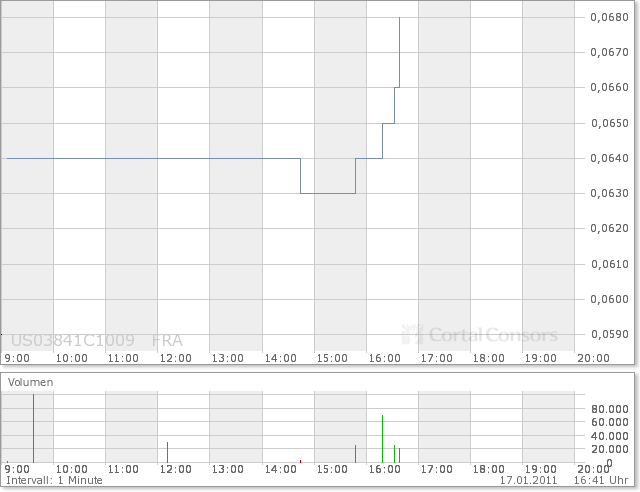Click the 0,0630 price axis label
Image resolution: width=640 pixels, height=492 pixels.
(x=609, y=193)
